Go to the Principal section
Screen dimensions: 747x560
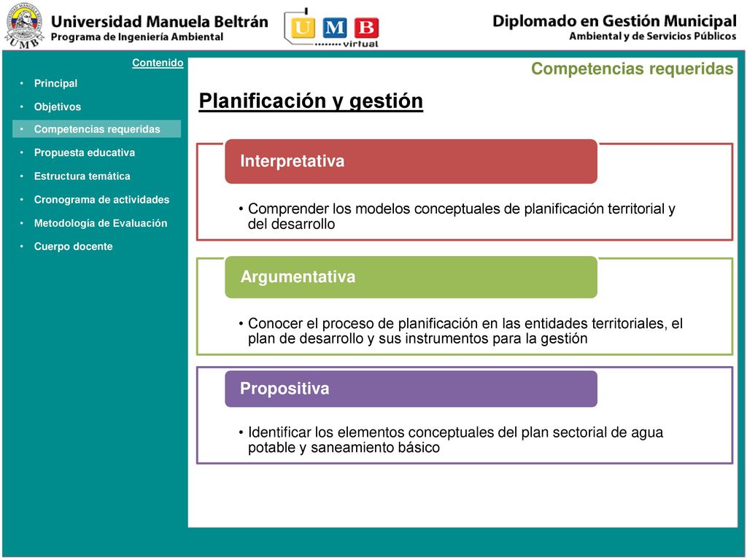tap(55, 83)
